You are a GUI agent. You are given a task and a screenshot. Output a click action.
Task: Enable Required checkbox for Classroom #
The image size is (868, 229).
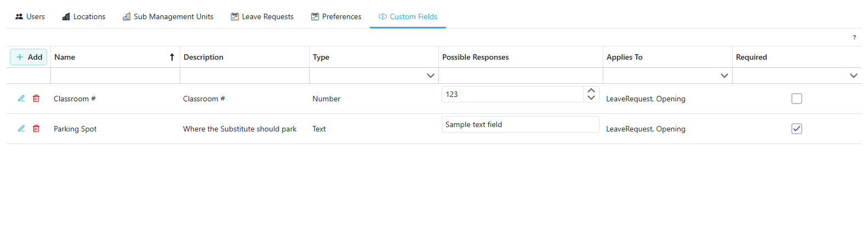pos(796,99)
